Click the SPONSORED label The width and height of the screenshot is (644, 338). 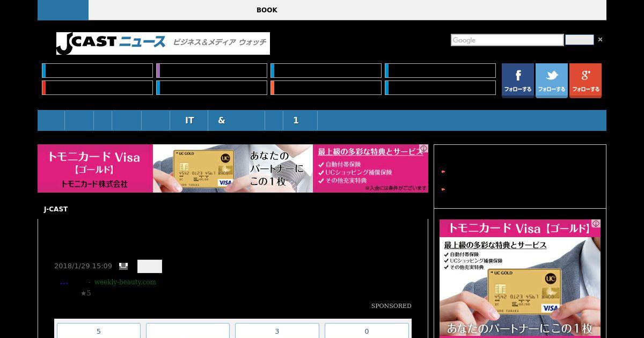coord(391,306)
